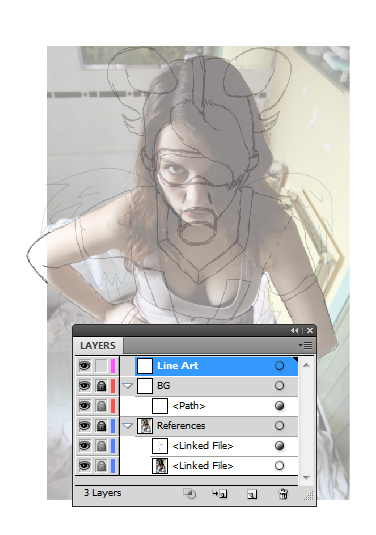Grab the Layers panel resize grip
The width and height of the screenshot is (376, 535).
coord(308,496)
